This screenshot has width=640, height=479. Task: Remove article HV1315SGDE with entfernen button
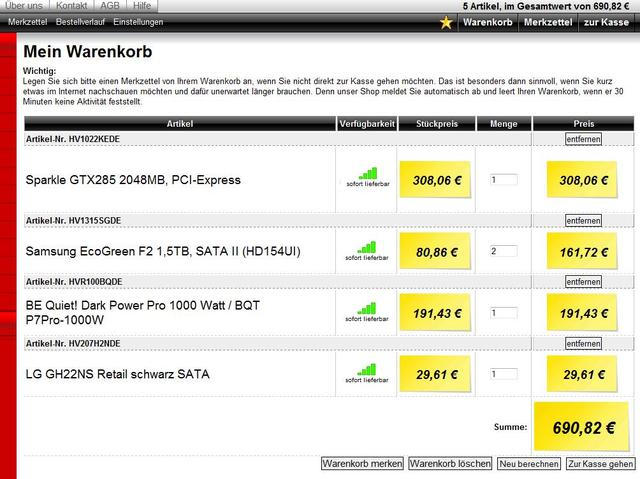pos(583,221)
